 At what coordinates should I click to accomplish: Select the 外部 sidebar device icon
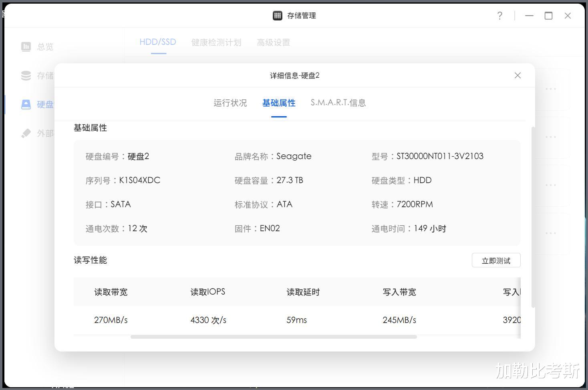click(x=26, y=133)
